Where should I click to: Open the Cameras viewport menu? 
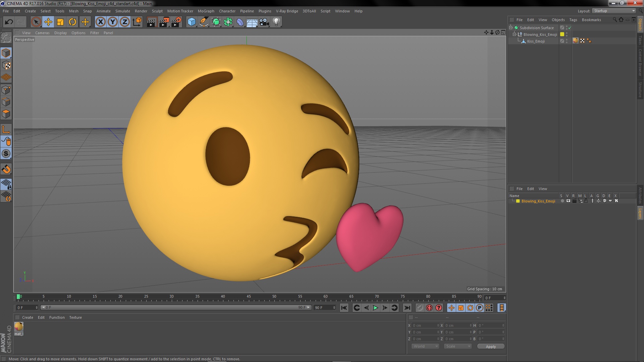point(42,33)
